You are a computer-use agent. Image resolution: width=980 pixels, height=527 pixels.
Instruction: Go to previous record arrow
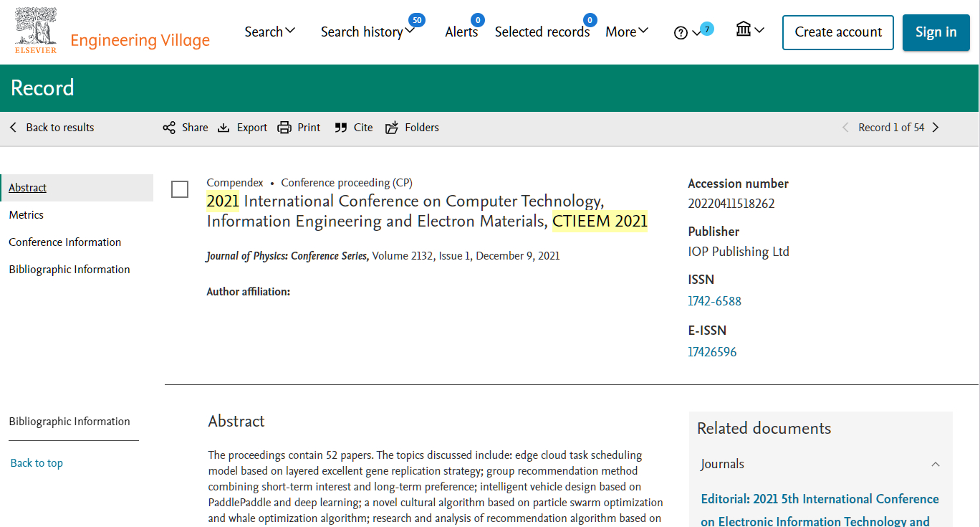845,128
